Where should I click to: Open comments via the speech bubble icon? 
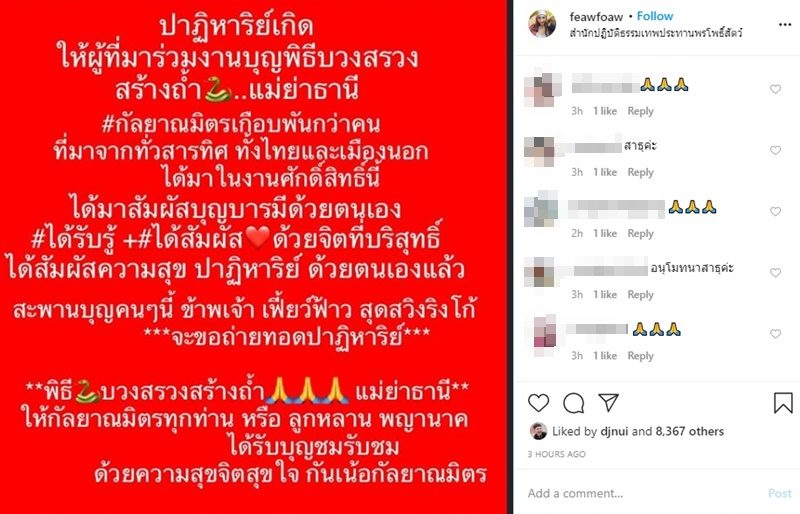click(x=573, y=403)
